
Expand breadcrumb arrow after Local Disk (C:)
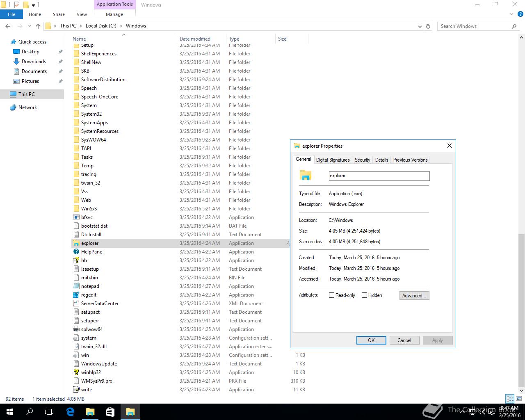pos(121,26)
